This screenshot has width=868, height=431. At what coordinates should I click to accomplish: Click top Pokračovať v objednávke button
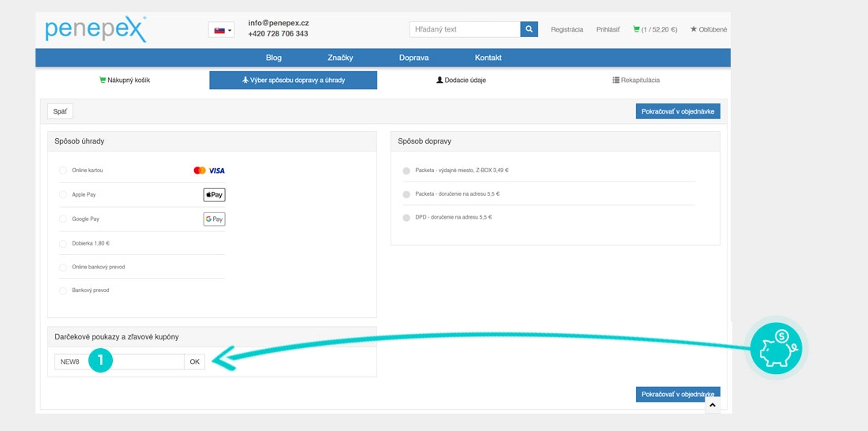678,111
